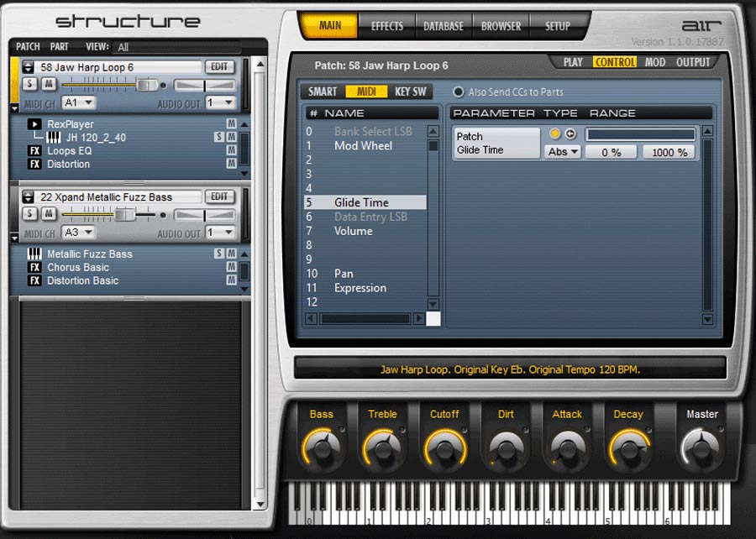This screenshot has height=539, width=756.
Task: Click EDIT on the Jaw Harp Loop part
Action: [x=218, y=67]
